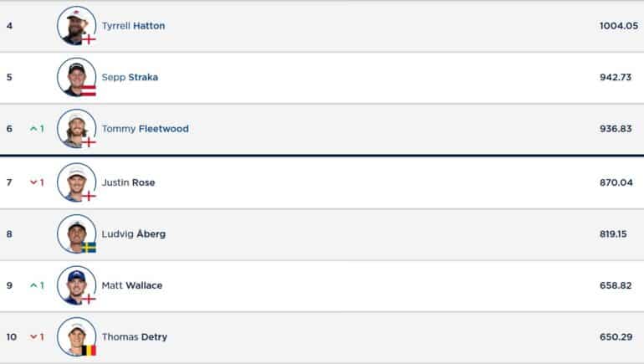
Task: Click England flag badge on Tyrrell Hatton
Action: pyautogui.click(x=89, y=39)
